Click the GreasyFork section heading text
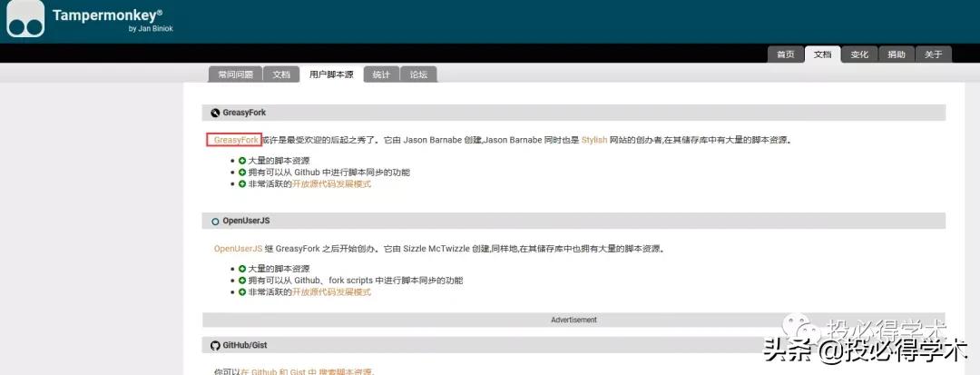Screen dimensions: 980x375 tap(244, 113)
